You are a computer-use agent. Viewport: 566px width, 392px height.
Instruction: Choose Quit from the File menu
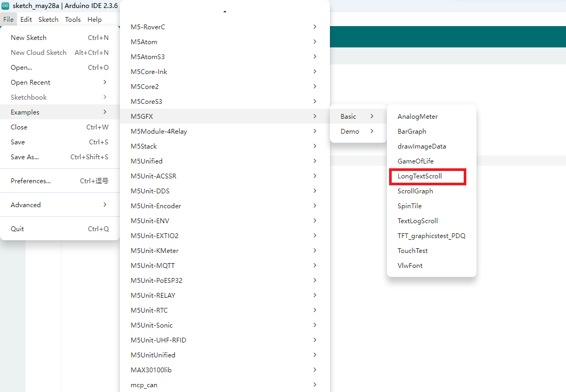pos(60,228)
